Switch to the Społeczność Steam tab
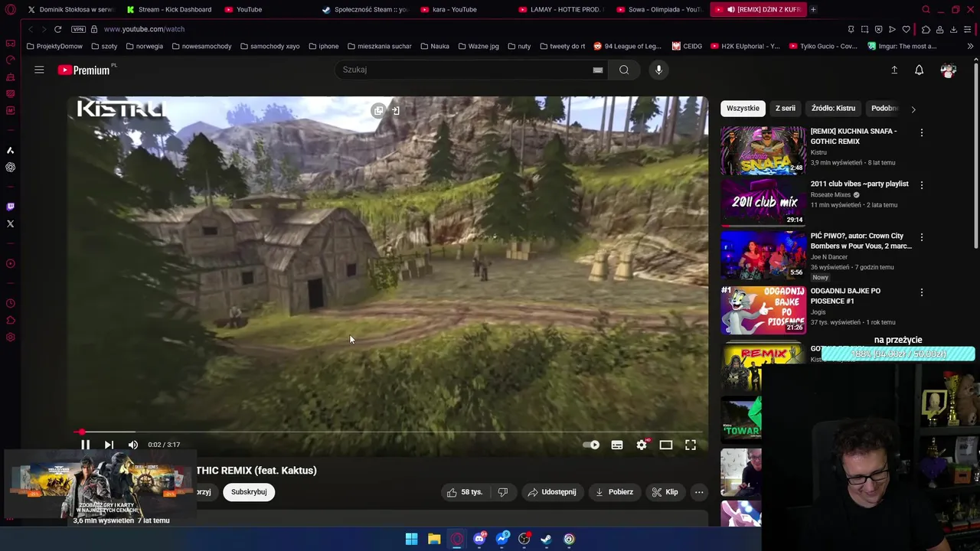 coord(365,9)
